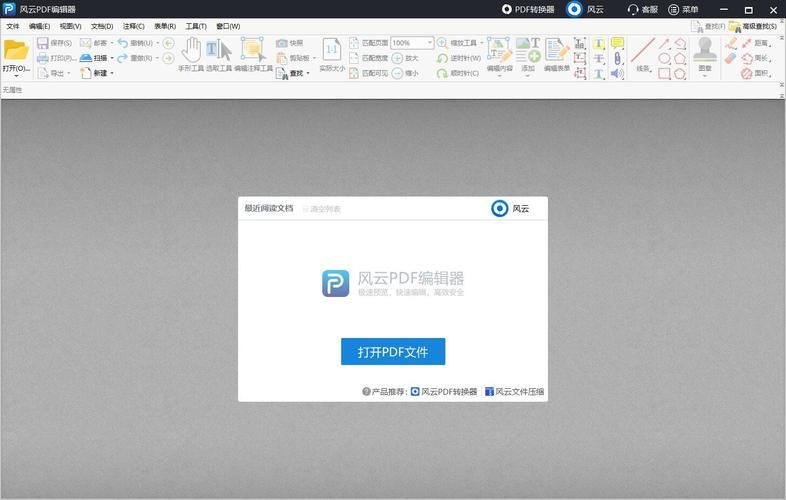Click the Zoom Out (缩小) minus icon

coord(398,73)
